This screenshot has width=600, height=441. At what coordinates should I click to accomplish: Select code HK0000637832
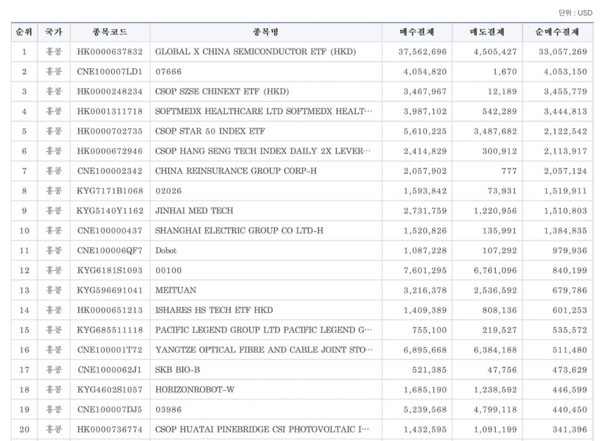click(110, 52)
